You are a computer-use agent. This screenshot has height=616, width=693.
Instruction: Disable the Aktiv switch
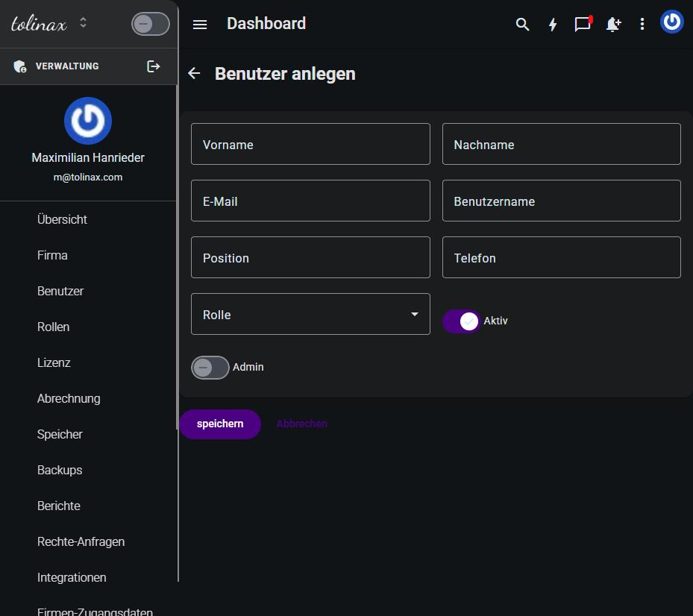point(462,321)
